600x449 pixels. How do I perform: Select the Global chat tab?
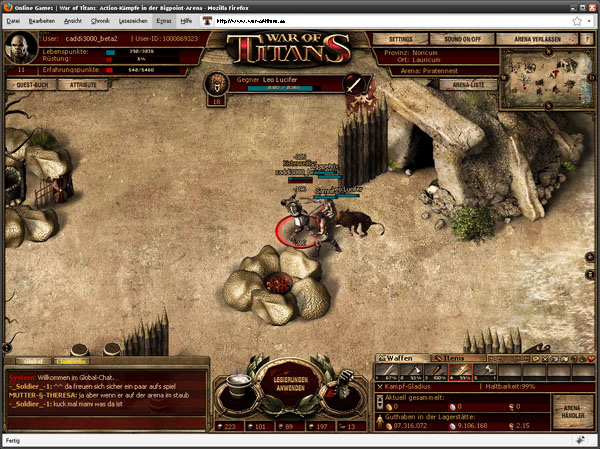coord(33,360)
